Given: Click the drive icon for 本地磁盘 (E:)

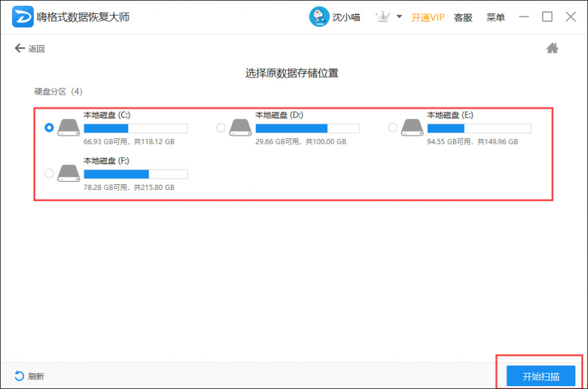Looking at the screenshot, I should [x=413, y=127].
